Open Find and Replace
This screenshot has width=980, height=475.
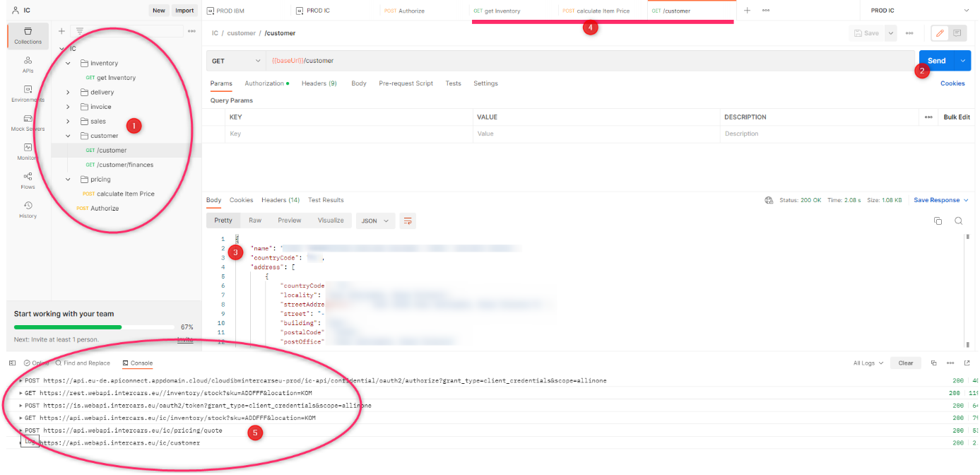(83, 363)
